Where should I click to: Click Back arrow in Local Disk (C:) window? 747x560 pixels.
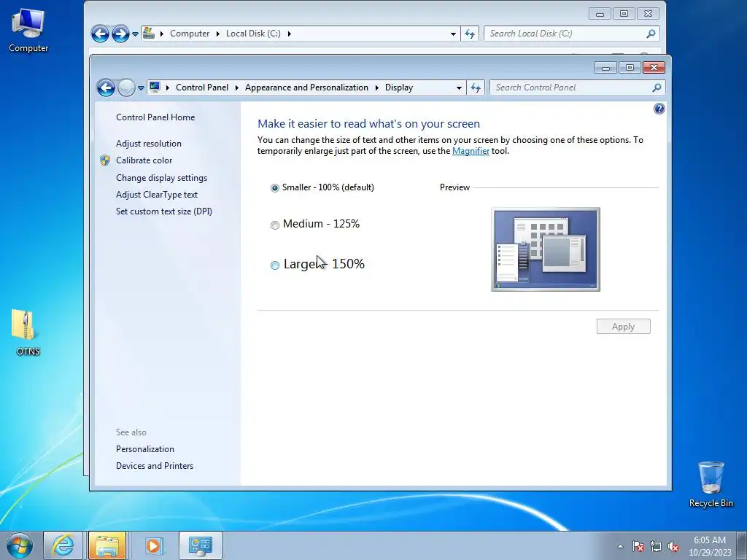100,34
